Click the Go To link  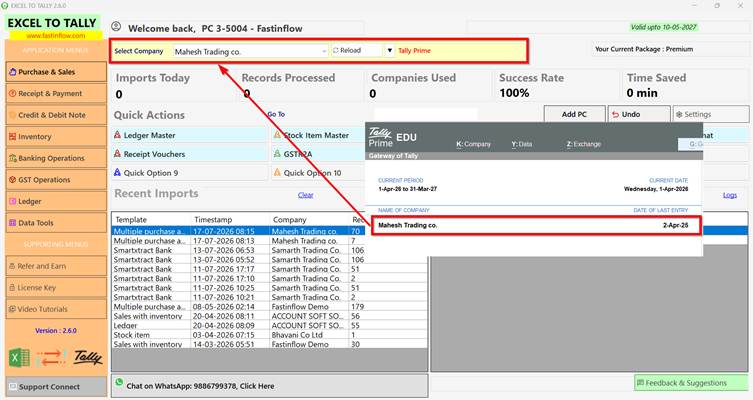pyautogui.click(x=276, y=114)
